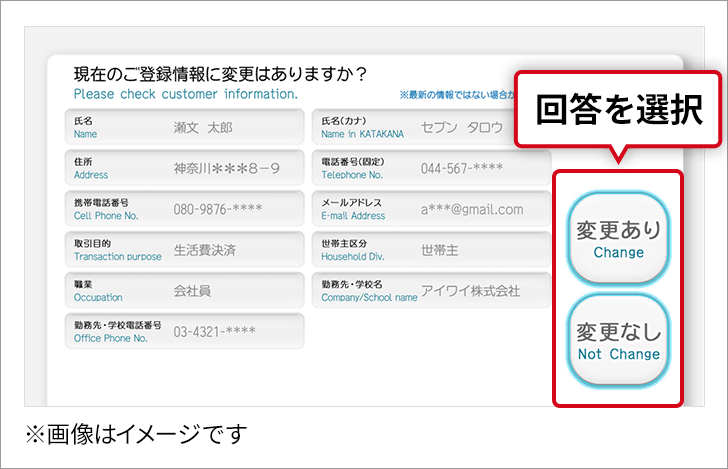Select the Company/School name field
The width and height of the screenshot is (728, 469).
coord(431,291)
